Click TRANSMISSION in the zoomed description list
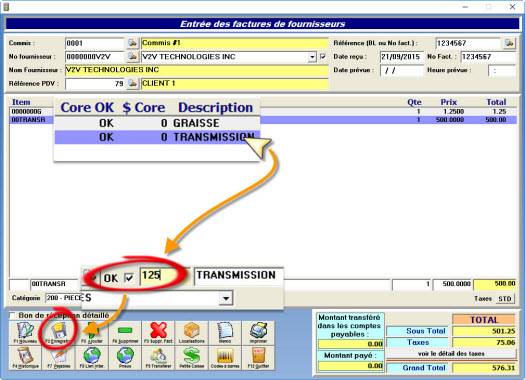The image size is (525, 380). 213,137
